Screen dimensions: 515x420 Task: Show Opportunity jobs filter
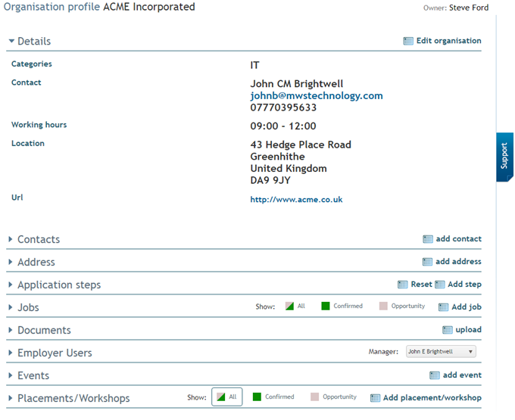pos(402,306)
